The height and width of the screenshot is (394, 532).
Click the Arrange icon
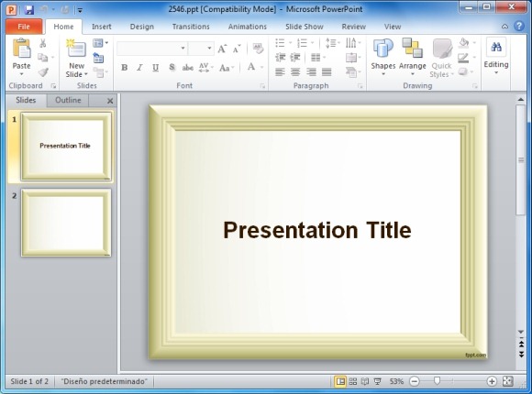tap(412, 48)
